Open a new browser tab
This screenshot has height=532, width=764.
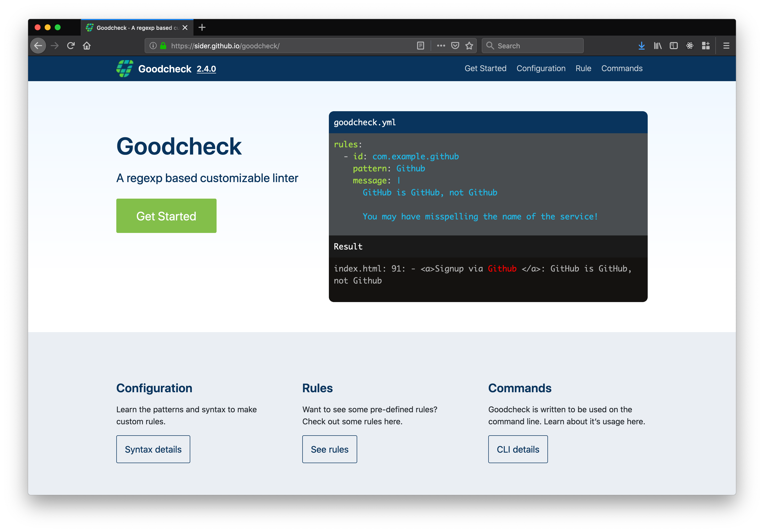click(202, 28)
